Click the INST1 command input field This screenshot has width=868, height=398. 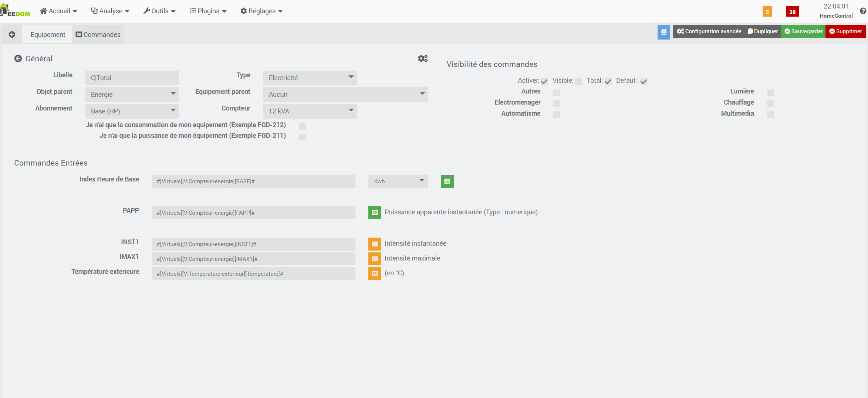[254, 244]
